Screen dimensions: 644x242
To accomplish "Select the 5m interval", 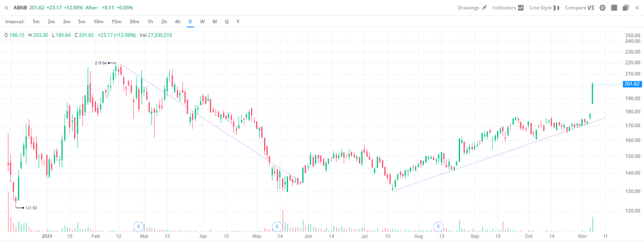I will coord(82,22).
